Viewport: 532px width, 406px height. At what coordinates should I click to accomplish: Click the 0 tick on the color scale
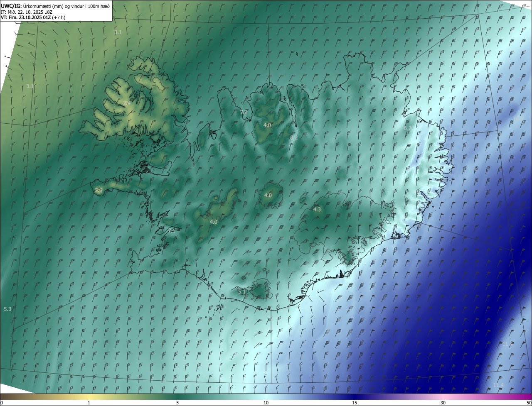pyautogui.click(x=2, y=403)
